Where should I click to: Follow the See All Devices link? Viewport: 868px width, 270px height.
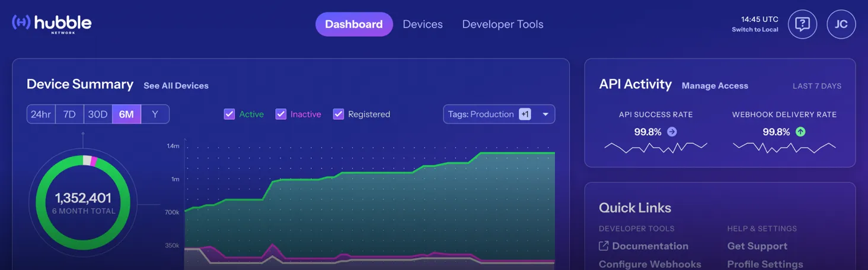point(176,85)
